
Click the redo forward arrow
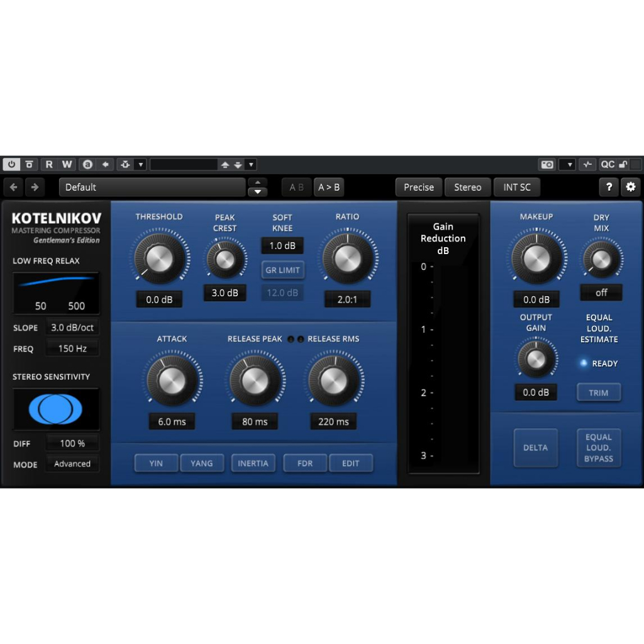35,187
